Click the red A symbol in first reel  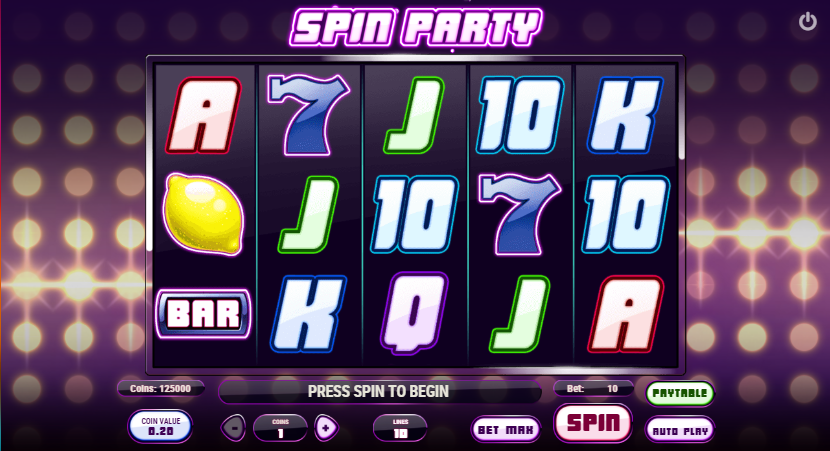[204, 115]
